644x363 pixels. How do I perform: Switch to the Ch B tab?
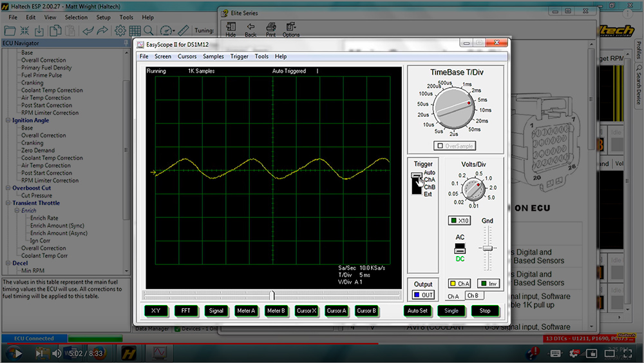pos(473,295)
